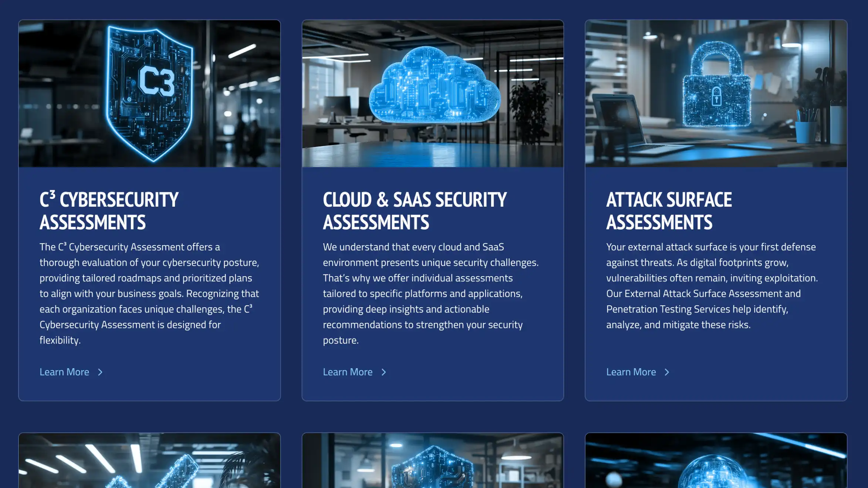The image size is (868, 488).
Task: Click the small keyhole lock inside padlock graphic
Action: pyautogui.click(x=716, y=97)
